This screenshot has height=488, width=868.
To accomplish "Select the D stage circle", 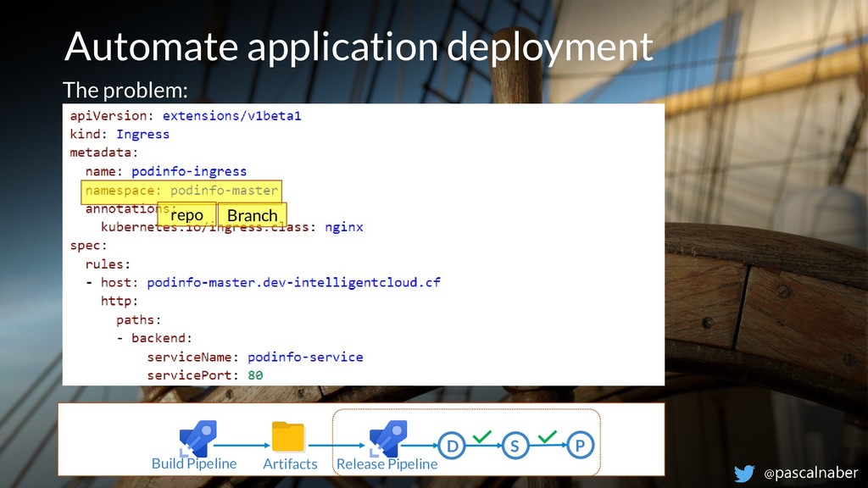I will (453, 446).
